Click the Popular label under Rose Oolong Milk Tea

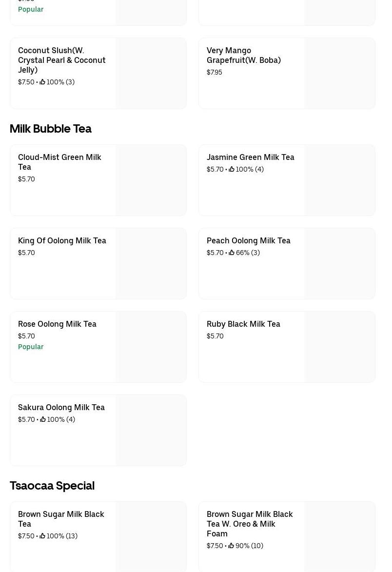pyautogui.click(x=31, y=347)
